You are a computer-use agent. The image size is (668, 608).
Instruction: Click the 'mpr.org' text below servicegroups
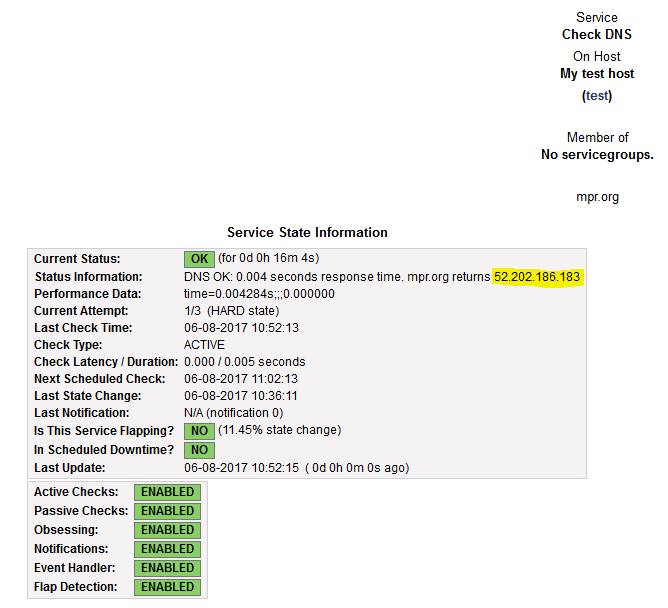pos(597,197)
